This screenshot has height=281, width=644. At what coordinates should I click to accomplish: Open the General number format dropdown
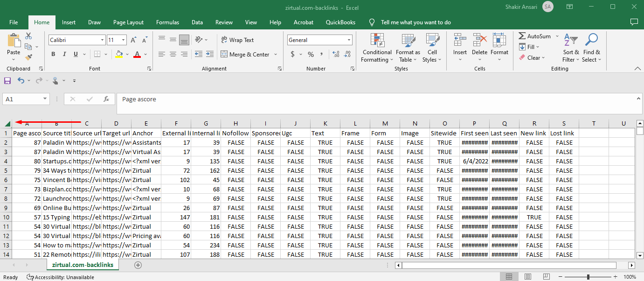pos(349,40)
